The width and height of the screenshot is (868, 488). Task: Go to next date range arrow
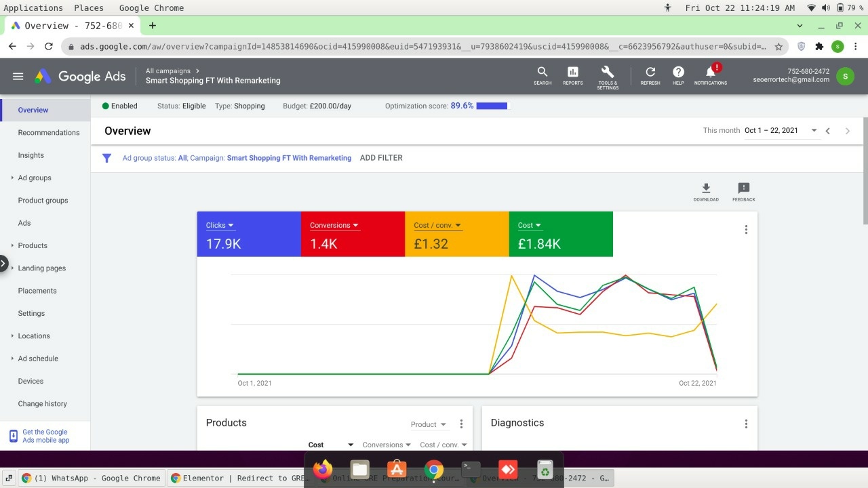(x=848, y=131)
